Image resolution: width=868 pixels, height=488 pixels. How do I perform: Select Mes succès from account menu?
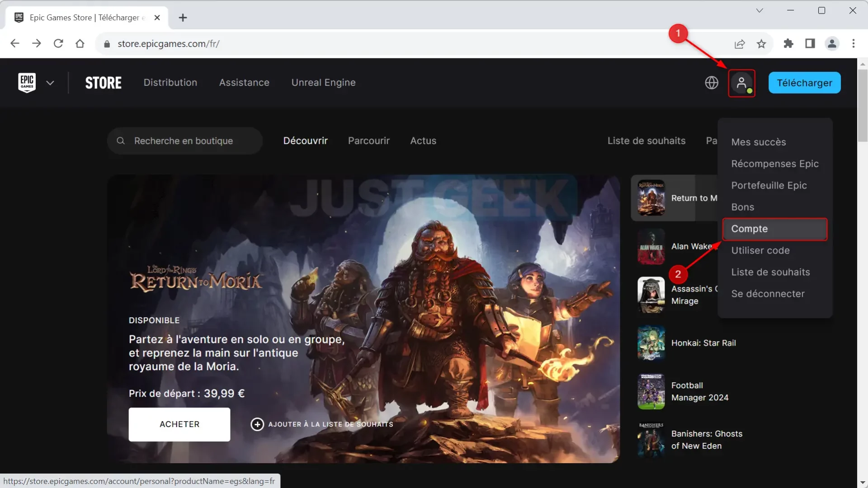[x=759, y=142]
